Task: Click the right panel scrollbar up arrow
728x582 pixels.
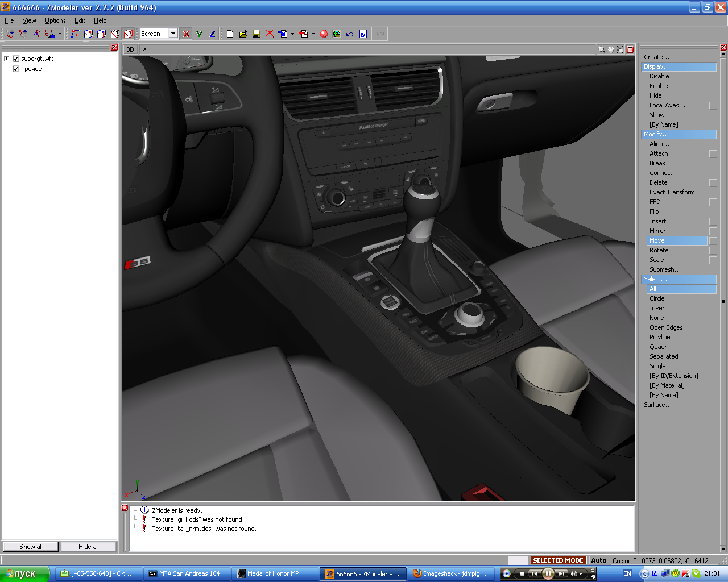Action: pyautogui.click(x=723, y=55)
